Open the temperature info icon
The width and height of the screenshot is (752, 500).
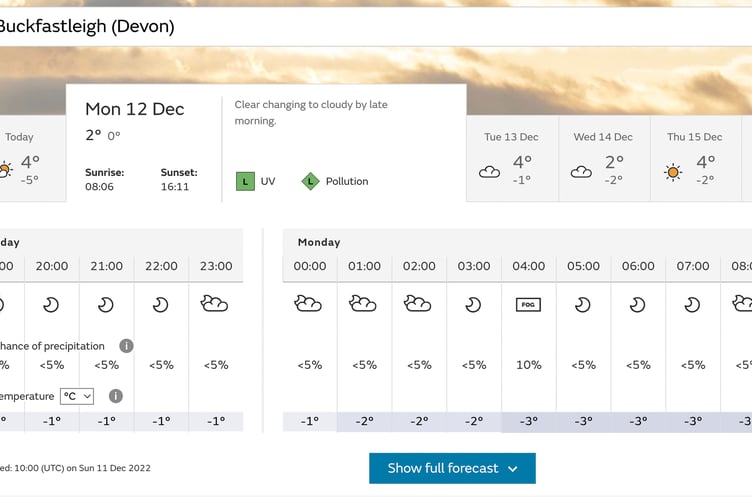click(x=116, y=396)
